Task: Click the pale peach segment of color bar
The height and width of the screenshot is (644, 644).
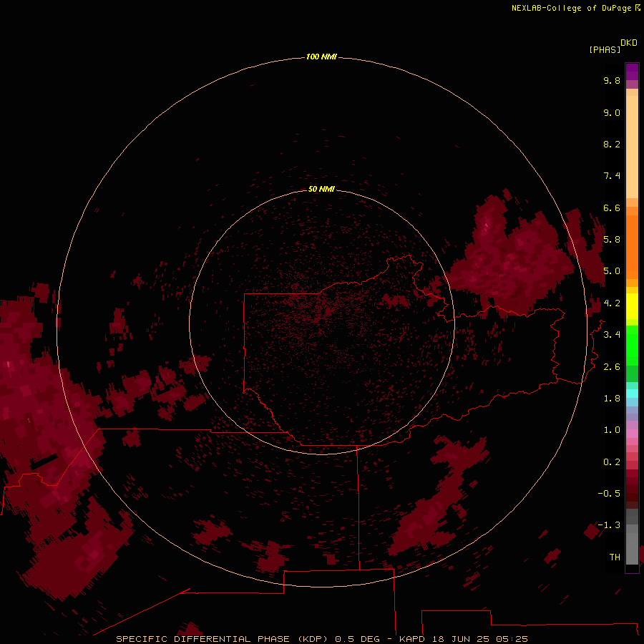Action: (632, 147)
